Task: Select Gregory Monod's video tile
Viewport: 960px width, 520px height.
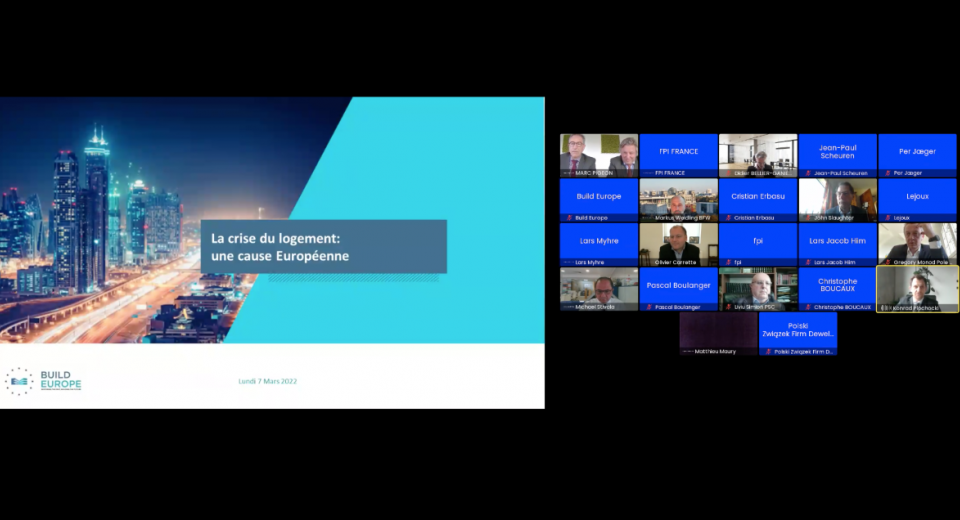Action: tap(917, 245)
